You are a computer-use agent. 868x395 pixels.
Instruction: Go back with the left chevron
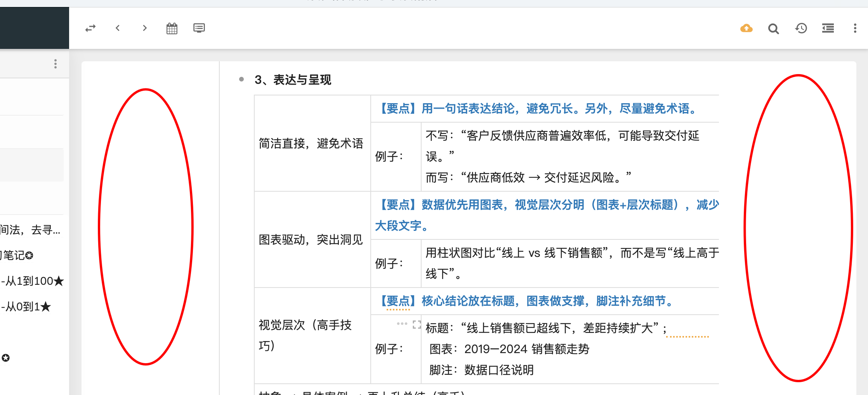pyautogui.click(x=118, y=28)
